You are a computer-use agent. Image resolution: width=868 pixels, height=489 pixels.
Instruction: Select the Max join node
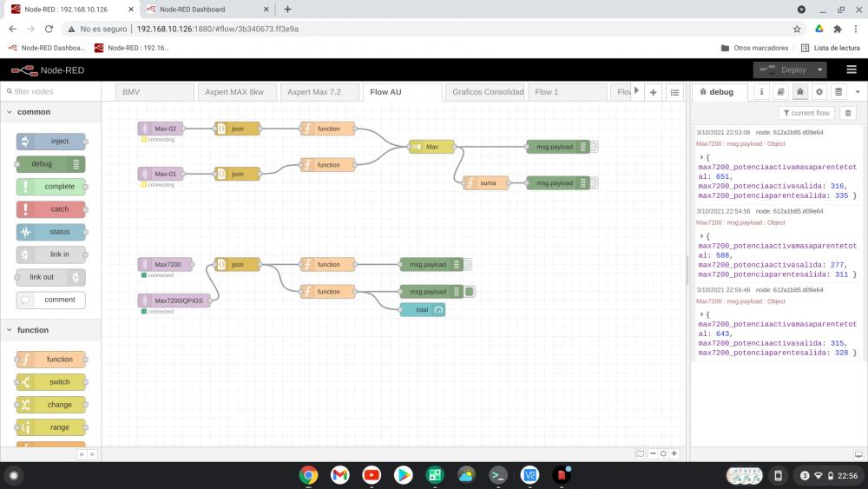pyautogui.click(x=431, y=147)
